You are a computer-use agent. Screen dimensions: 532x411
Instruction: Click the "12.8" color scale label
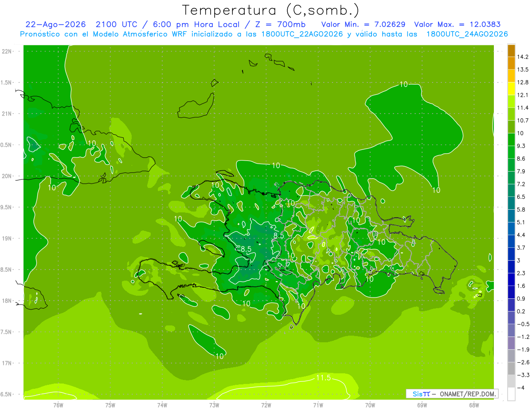523,82
